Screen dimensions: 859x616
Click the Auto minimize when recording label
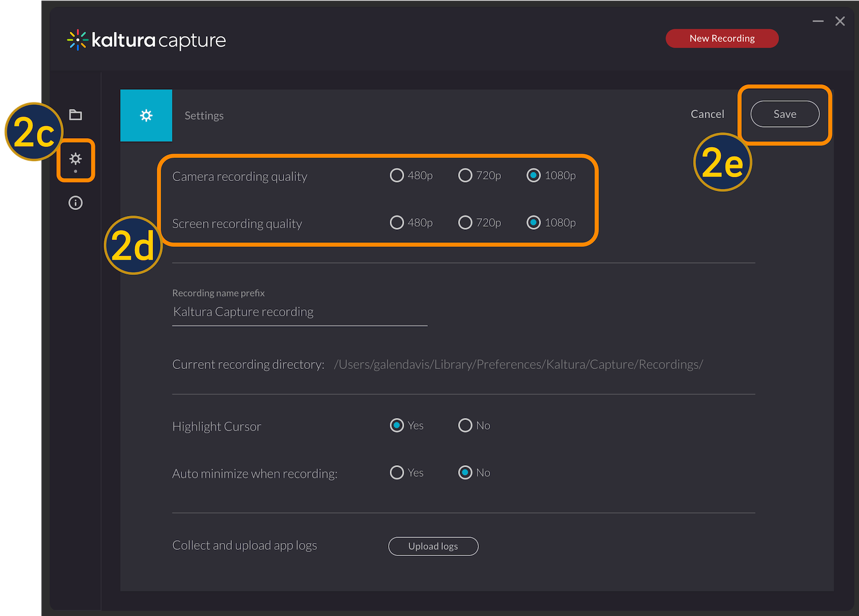254,474
